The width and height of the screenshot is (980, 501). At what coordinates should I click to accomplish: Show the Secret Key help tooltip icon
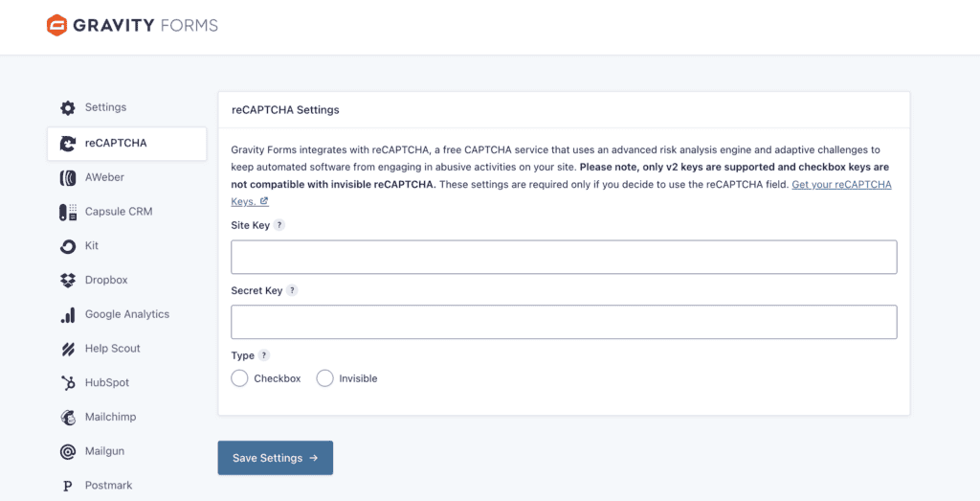point(292,290)
